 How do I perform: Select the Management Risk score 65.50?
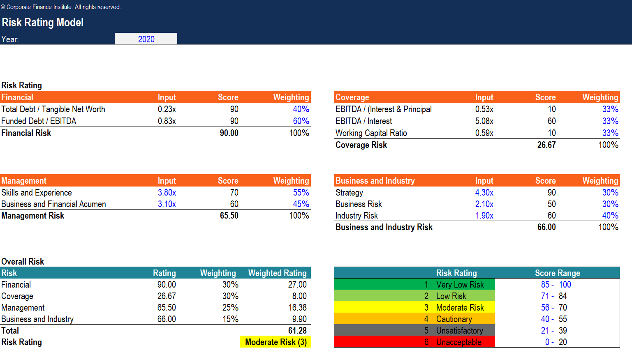(229, 216)
